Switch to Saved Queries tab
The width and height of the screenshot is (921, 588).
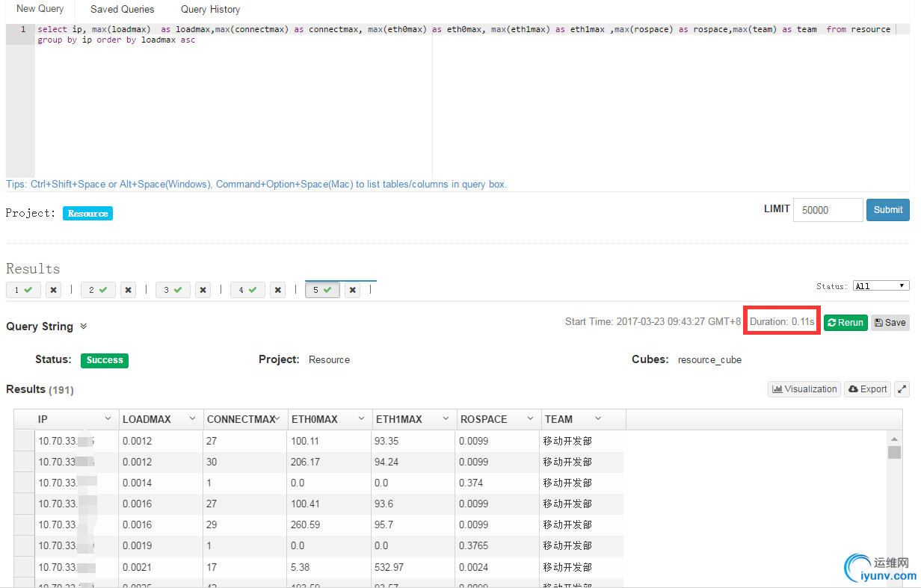click(122, 10)
